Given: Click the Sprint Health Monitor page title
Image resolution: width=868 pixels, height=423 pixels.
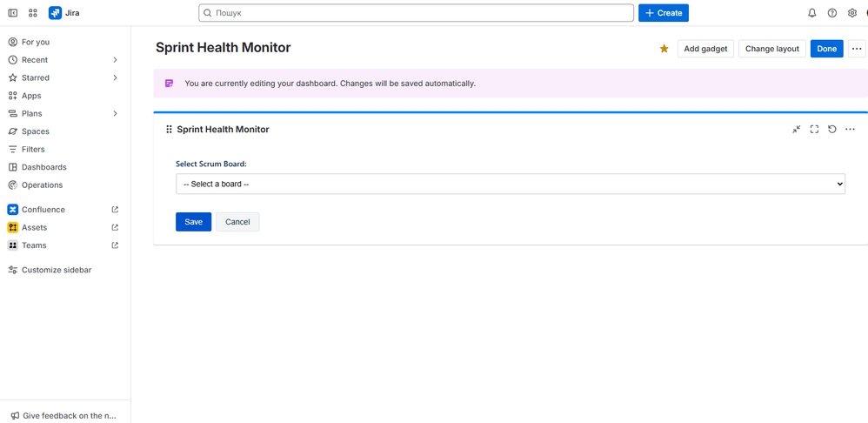Looking at the screenshot, I should pos(224,48).
